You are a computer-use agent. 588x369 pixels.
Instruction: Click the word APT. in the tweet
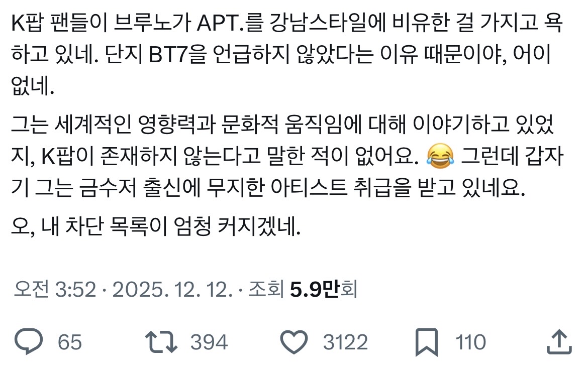pyautogui.click(x=220, y=23)
